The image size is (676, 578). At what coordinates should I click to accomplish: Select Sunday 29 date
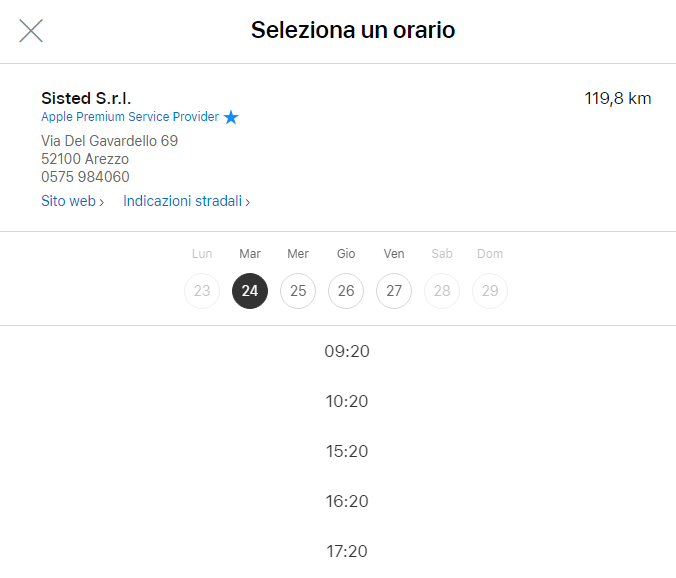[490, 291]
